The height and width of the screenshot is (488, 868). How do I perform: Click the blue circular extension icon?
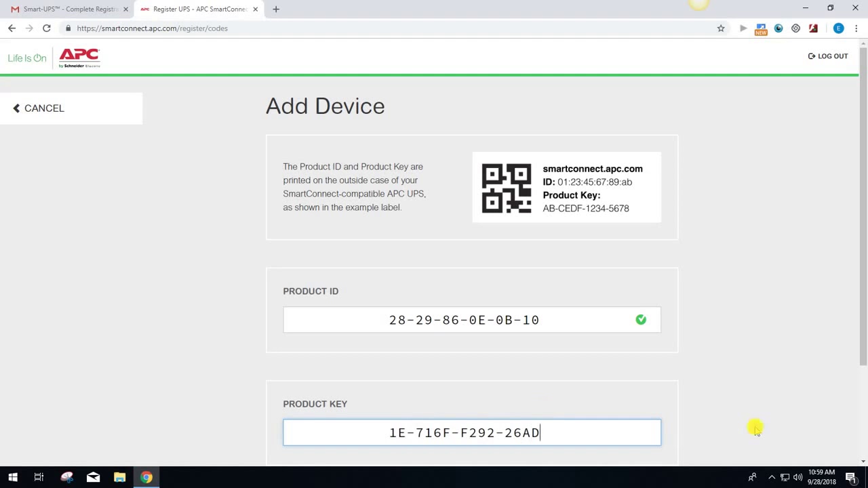pos(778,28)
